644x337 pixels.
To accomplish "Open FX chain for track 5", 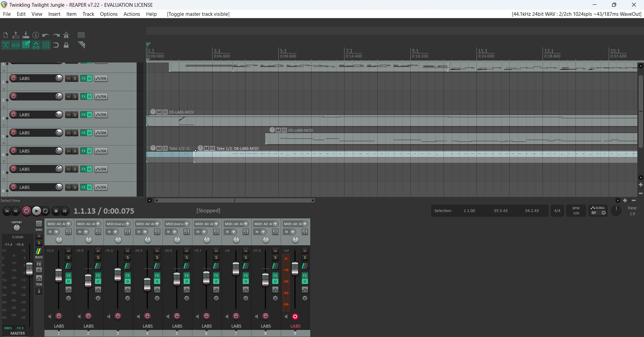I will pos(84,133).
